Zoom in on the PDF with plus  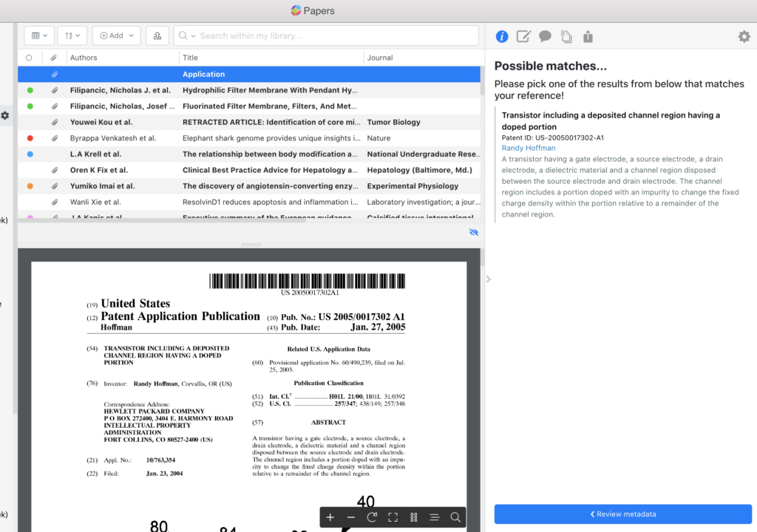click(330, 517)
